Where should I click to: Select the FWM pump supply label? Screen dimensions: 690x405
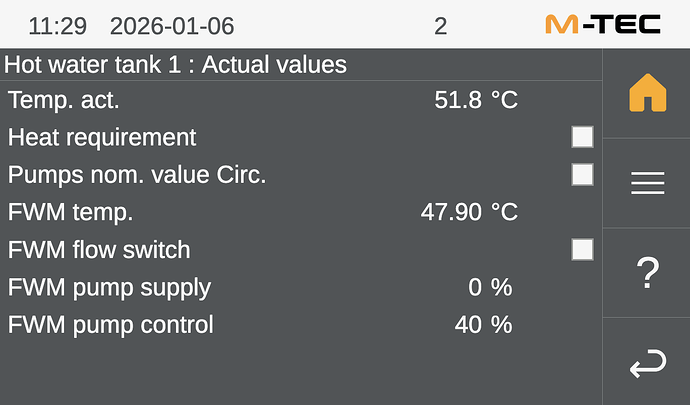coord(109,287)
